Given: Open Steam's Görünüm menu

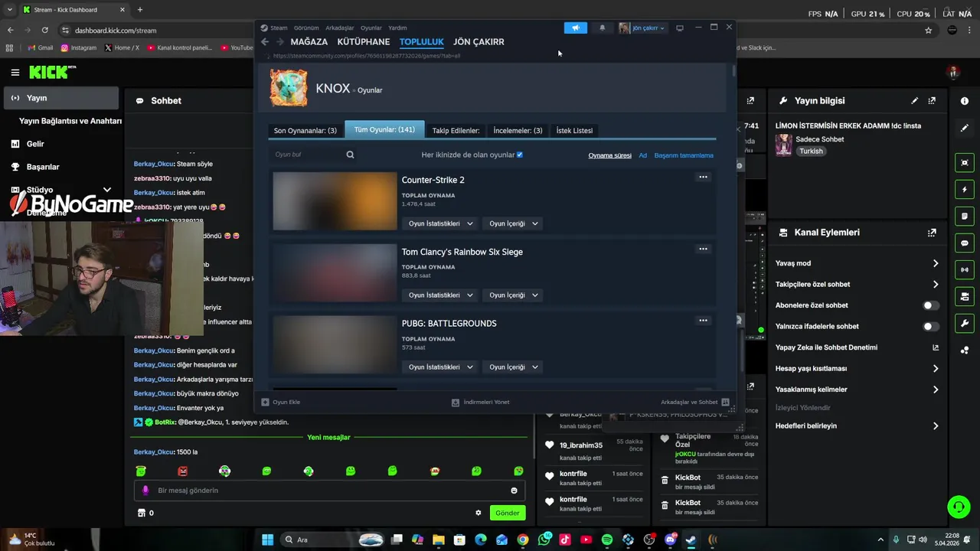Looking at the screenshot, I should tap(306, 28).
